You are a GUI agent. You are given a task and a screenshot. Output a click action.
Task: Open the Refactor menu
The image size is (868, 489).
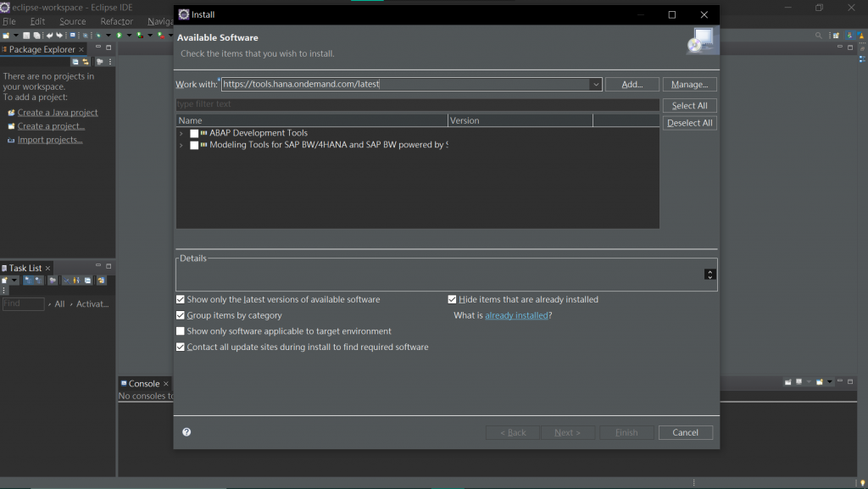tap(117, 21)
